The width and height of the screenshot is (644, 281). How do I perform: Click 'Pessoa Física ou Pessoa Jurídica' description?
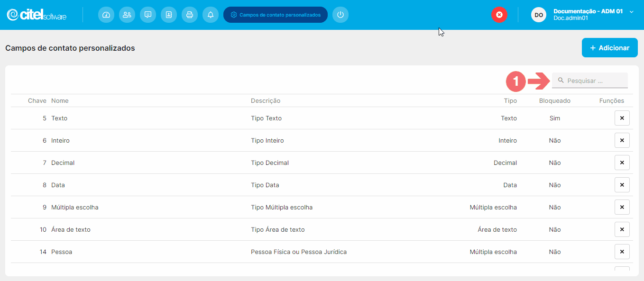tap(299, 252)
